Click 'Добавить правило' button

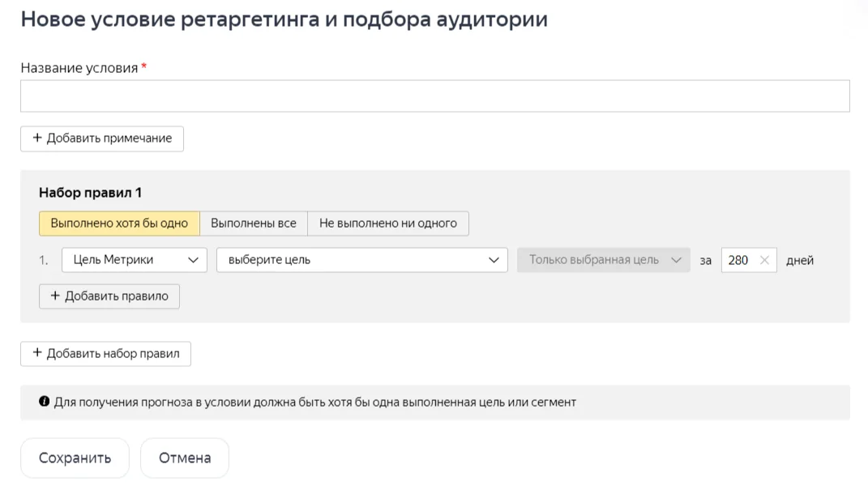tap(109, 296)
